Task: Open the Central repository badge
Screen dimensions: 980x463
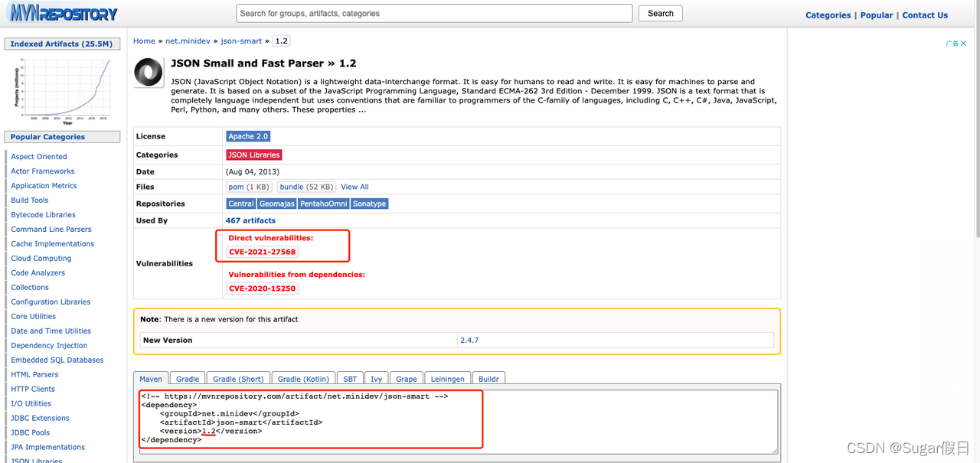Action: 240,204
